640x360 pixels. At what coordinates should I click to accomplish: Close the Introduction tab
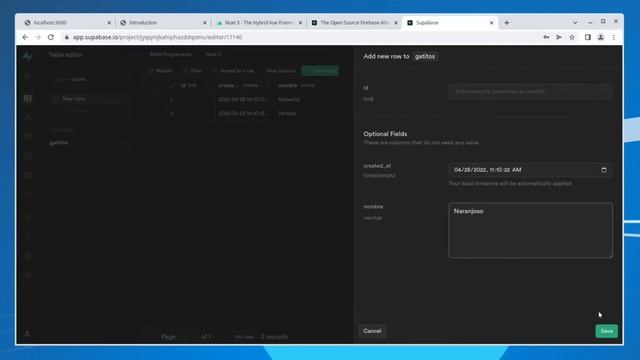click(x=204, y=23)
